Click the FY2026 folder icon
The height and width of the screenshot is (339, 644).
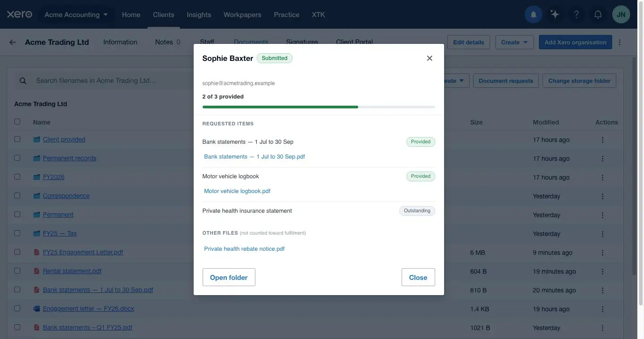point(37,177)
